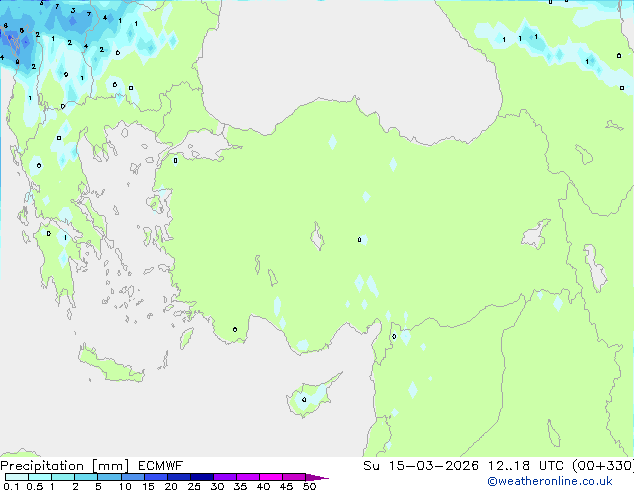
Task: Click the "Precipitation" title text
Action: [42, 466]
